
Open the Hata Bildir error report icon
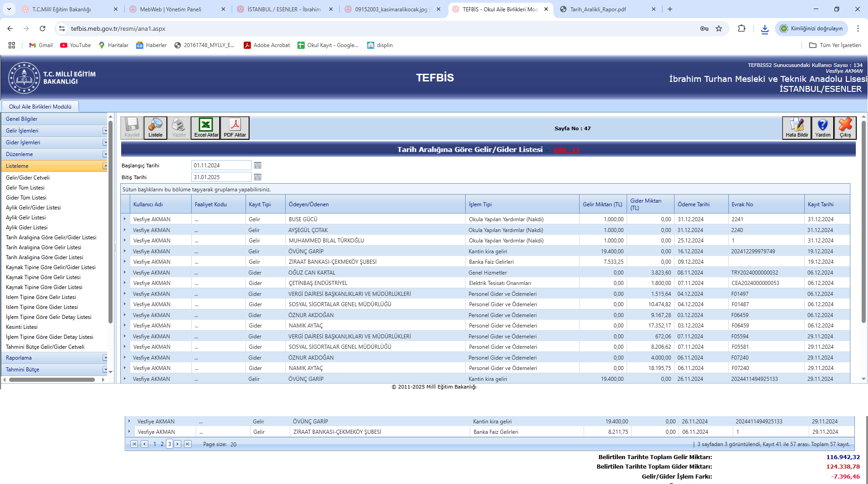pyautogui.click(x=797, y=128)
